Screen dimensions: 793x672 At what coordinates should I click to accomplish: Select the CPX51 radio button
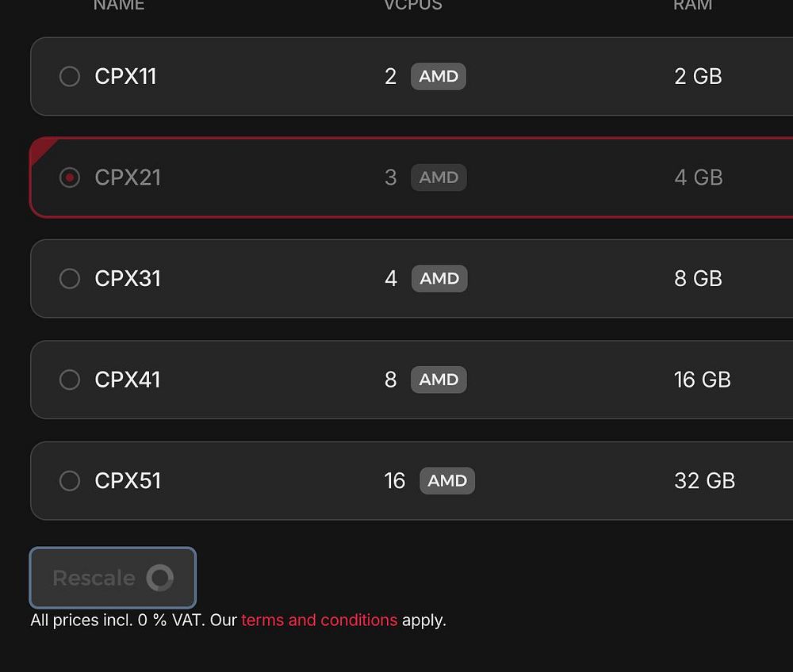[x=70, y=480]
